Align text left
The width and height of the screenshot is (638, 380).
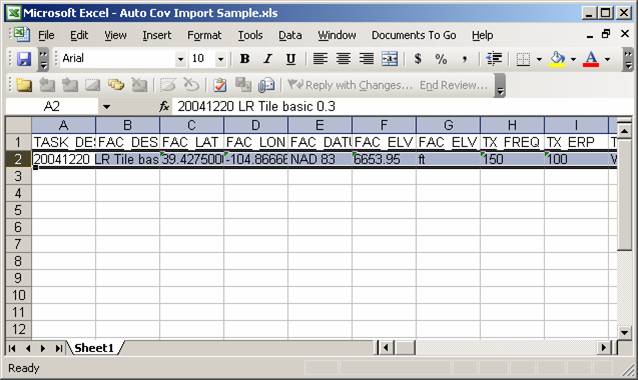click(320, 59)
